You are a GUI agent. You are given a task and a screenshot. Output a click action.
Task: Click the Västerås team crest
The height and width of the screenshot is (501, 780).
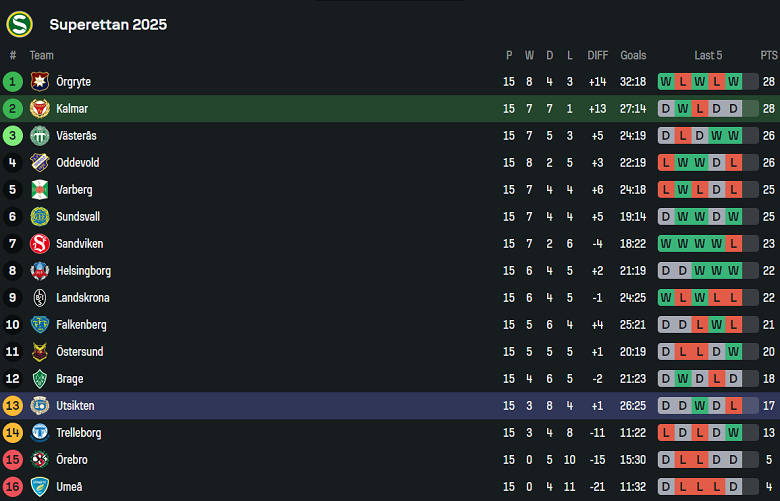40,136
